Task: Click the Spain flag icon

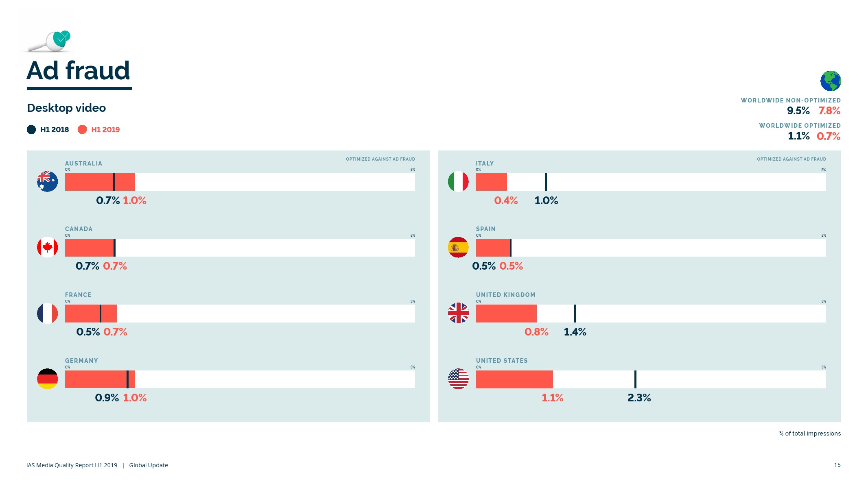Action: coord(458,247)
